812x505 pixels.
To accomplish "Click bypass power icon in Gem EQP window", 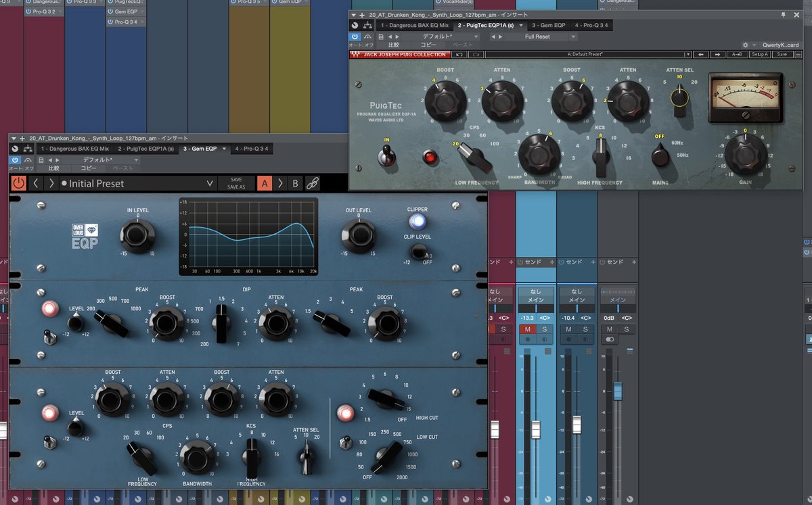I will pos(15,160).
